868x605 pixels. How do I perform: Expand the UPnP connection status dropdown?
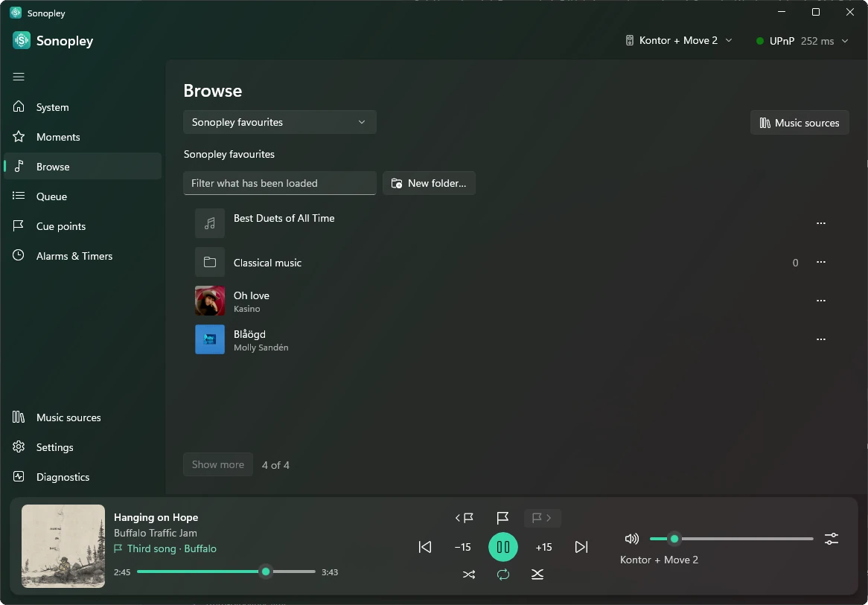point(802,41)
